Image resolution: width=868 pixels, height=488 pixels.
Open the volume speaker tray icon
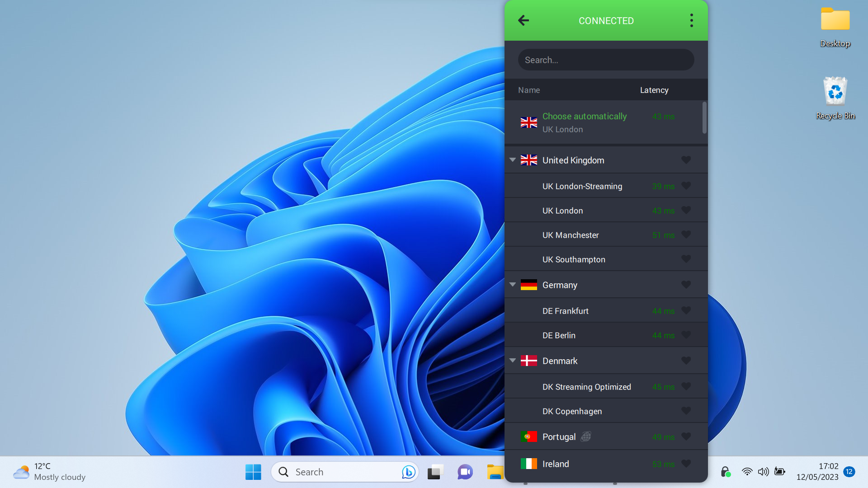tap(763, 472)
